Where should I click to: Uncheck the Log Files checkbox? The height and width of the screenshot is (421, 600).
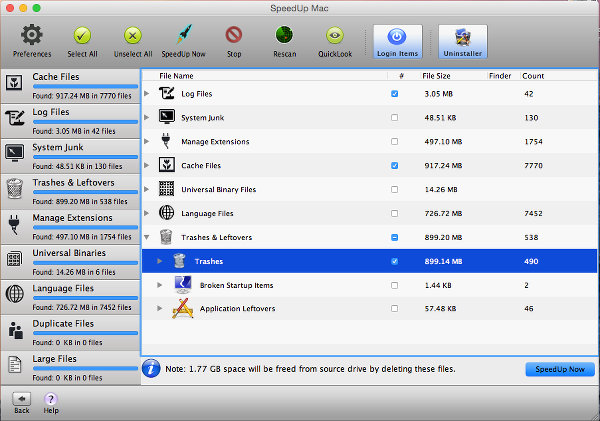click(395, 94)
